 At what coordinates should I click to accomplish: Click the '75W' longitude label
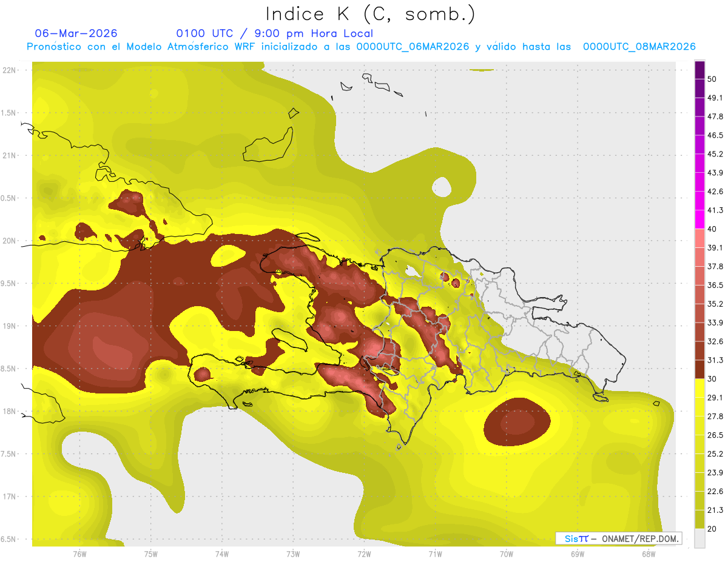(150, 554)
